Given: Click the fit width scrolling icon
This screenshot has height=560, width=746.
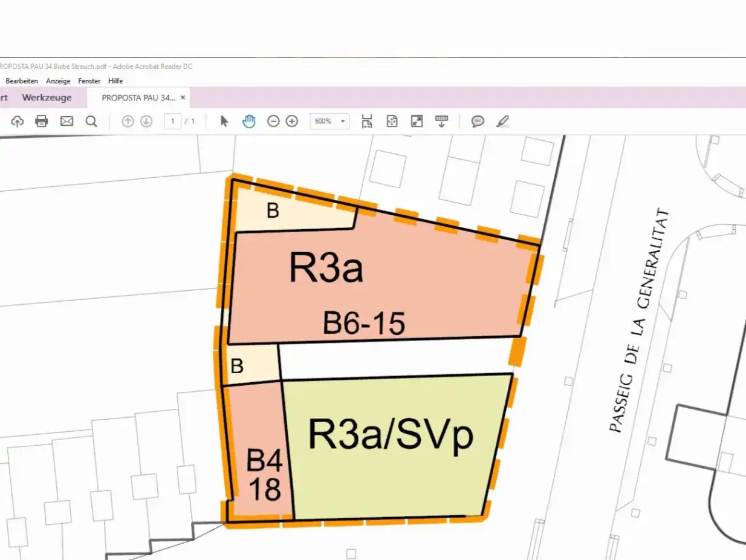Looking at the screenshot, I should [x=367, y=122].
